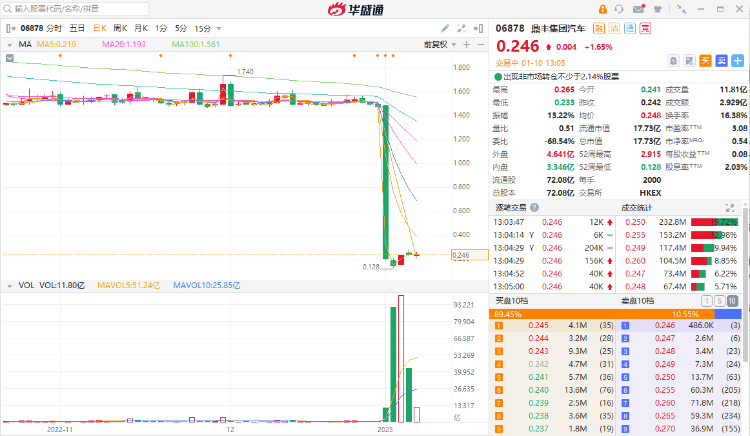Click the orange 89.45% bid ratio bar
This screenshot has width=750, height=436.
pos(601,314)
